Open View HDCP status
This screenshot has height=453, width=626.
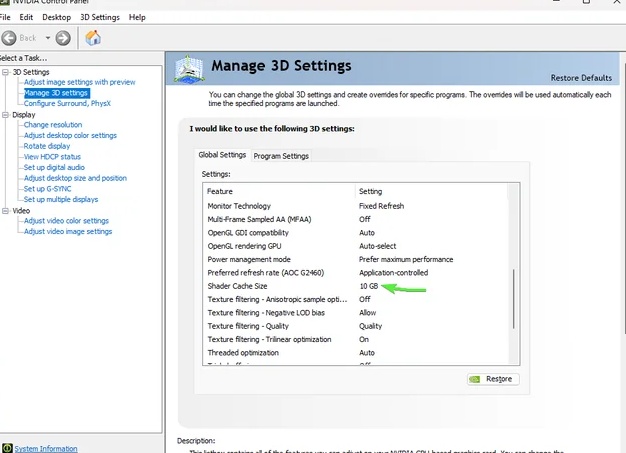[x=52, y=157]
